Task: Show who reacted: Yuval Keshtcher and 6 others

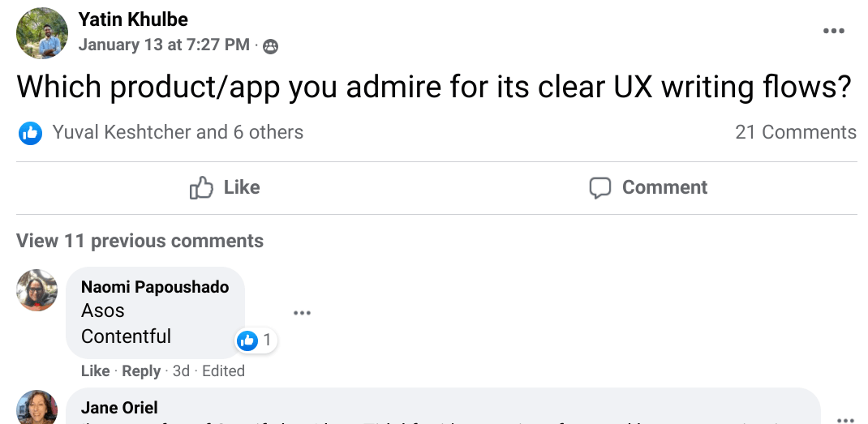Action: coord(178,132)
